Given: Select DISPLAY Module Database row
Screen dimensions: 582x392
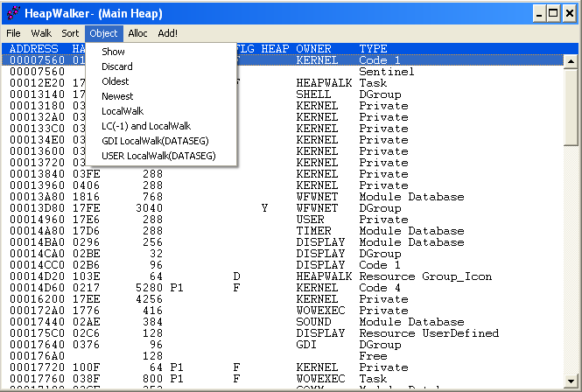Looking at the screenshot, I should (283, 242).
